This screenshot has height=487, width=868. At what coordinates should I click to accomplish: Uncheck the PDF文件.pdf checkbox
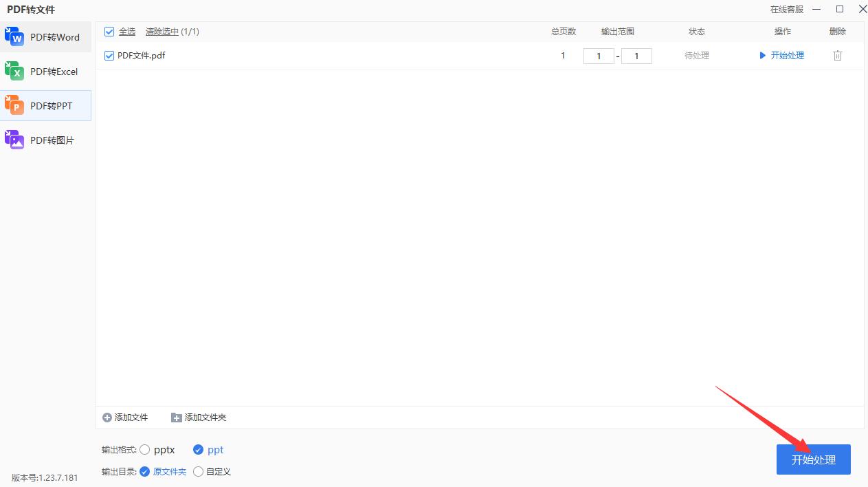(x=109, y=56)
